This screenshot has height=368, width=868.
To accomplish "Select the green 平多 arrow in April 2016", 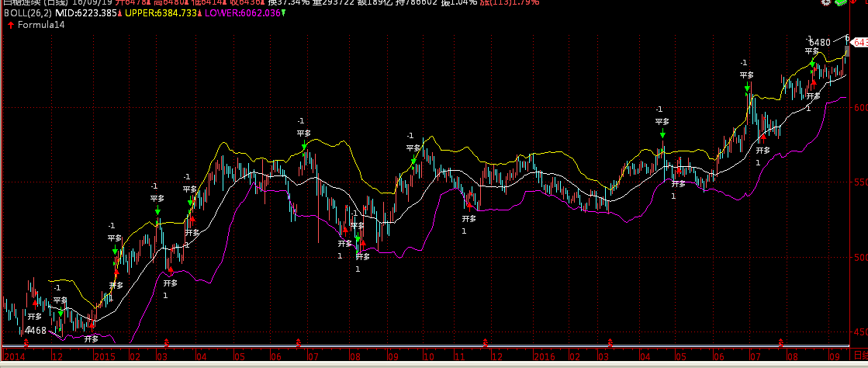I will pyautogui.click(x=662, y=134).
